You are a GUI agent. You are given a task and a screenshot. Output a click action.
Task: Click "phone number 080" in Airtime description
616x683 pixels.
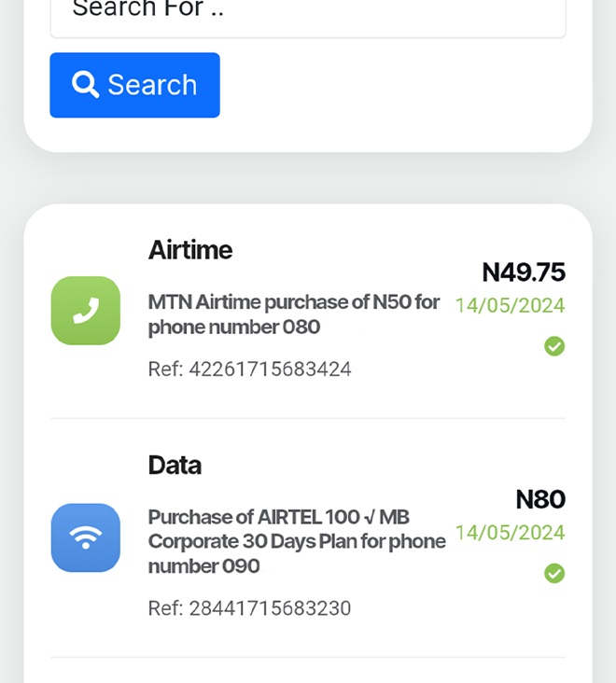click(x=233, y=328)
